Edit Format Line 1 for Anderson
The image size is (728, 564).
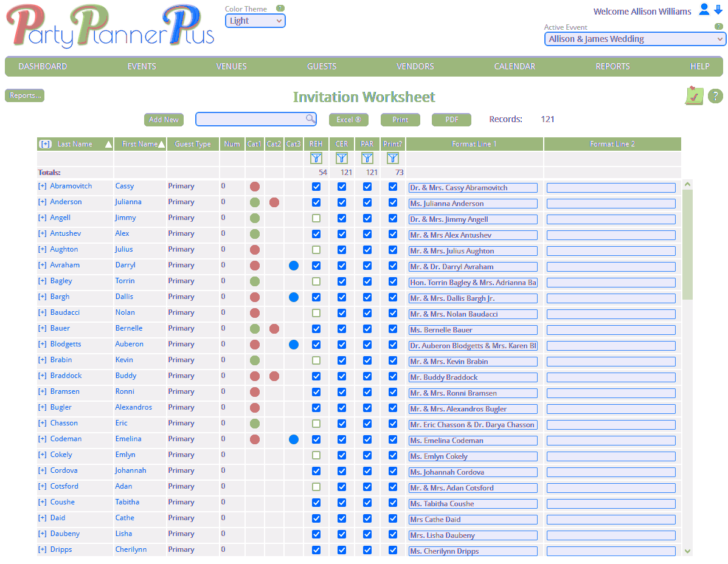click(473, 204)
